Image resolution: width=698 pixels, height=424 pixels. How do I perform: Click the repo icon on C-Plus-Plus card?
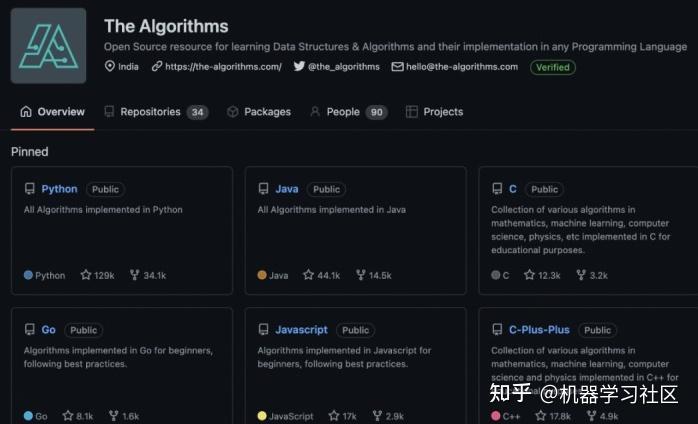pos(497,330)
